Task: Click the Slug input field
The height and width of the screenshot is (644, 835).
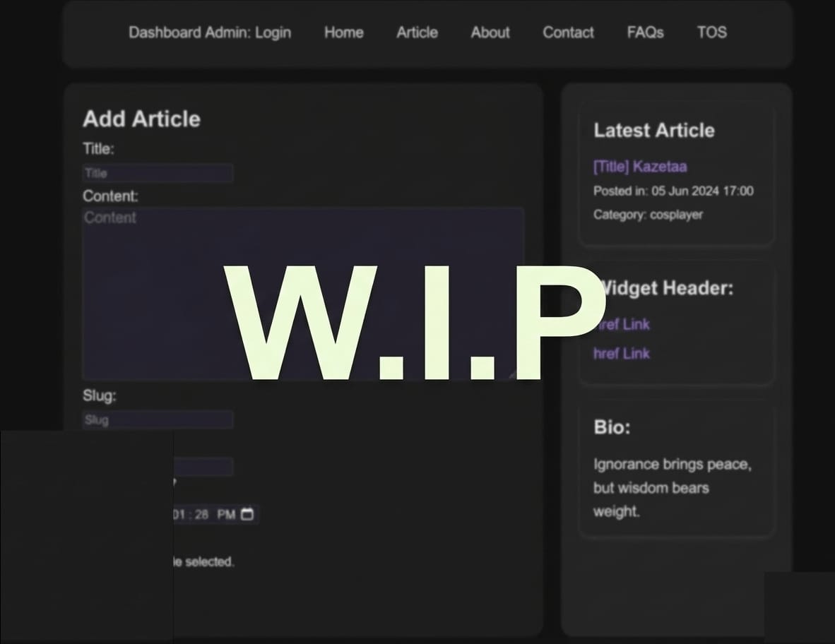Action: pyautogui.click(x=158, y=420)
